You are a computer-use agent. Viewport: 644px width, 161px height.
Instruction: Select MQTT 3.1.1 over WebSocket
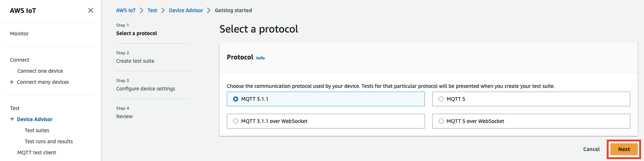click(236, 121)
